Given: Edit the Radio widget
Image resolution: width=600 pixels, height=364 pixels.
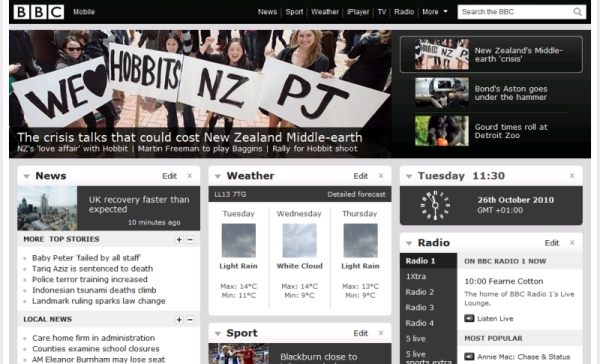Looking at the screenshot, I should (x=552, y=243).
